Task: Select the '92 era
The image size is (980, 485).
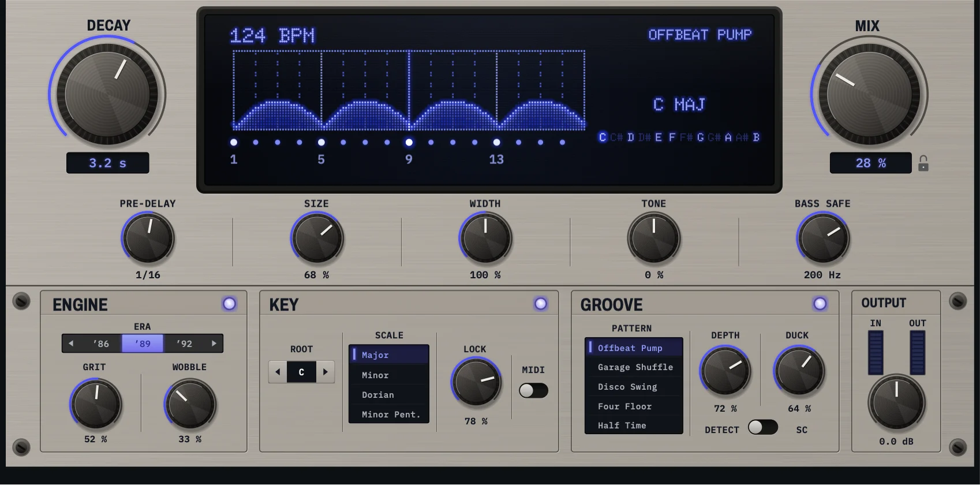Action: 184,344
